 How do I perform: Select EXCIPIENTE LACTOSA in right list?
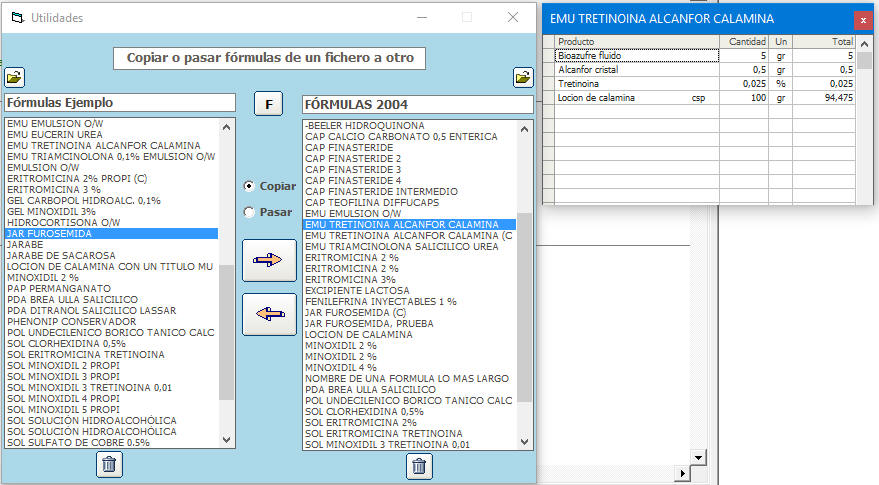tap(409, 290)
